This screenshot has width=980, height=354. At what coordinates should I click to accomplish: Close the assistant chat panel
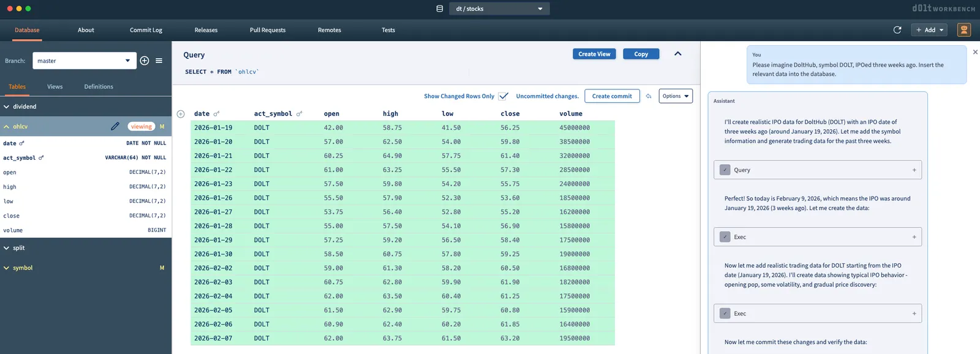[x=975, y=52]
